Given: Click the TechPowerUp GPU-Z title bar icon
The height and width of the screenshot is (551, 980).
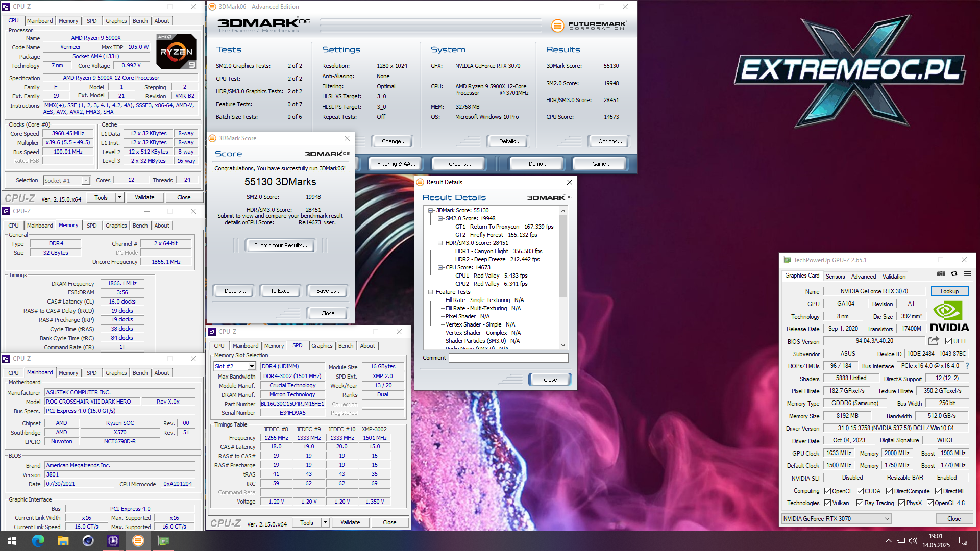Looking at the screenshot, I should tap(787, 260).
